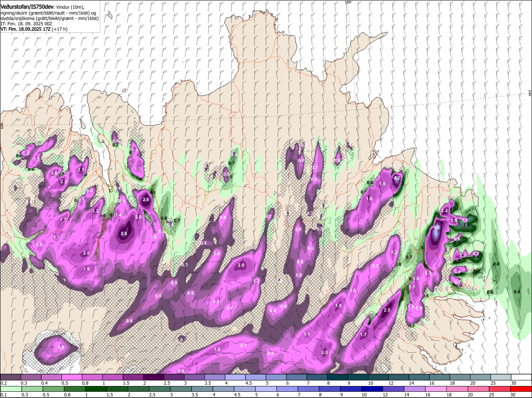
Task: Click the dark teal snow-scale swatch (8–9)
Action: pyautogui.click(x=337, y=377)
